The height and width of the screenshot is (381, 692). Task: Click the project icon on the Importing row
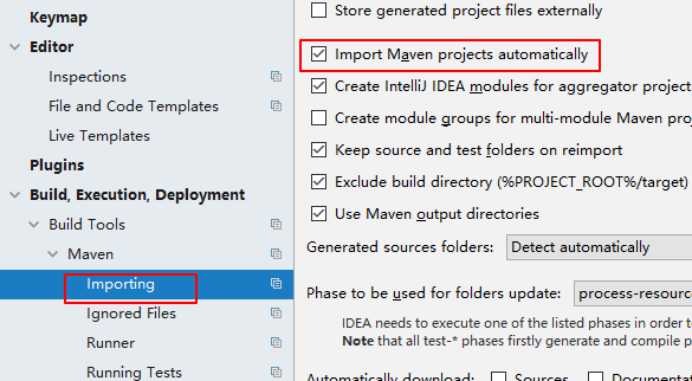point(276,283)
